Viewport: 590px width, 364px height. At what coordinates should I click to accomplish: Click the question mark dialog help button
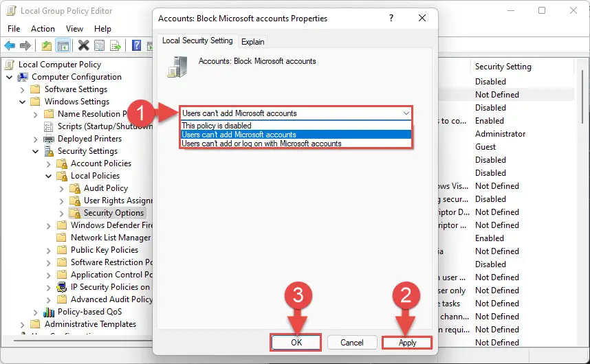[x=391, y=18]
